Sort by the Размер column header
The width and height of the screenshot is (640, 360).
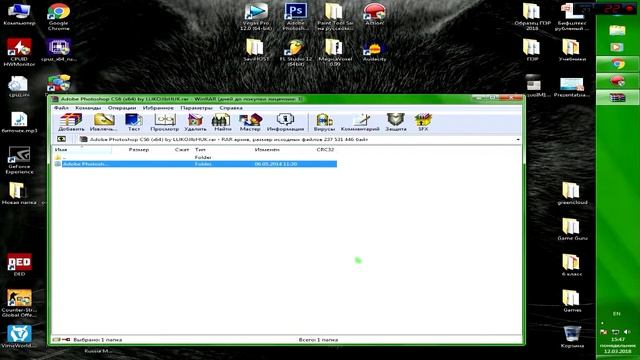(x=139, y=150)
